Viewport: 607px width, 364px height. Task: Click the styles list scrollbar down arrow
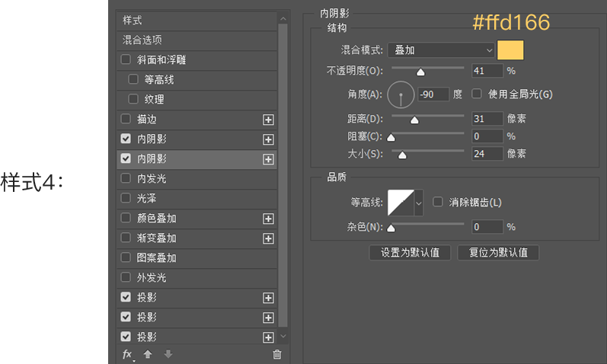pos(283,336)
